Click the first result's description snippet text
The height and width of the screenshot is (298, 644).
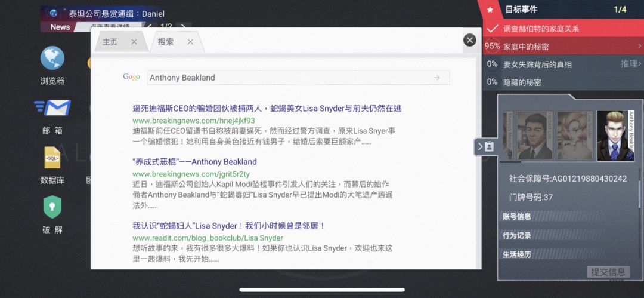[264, 136]
